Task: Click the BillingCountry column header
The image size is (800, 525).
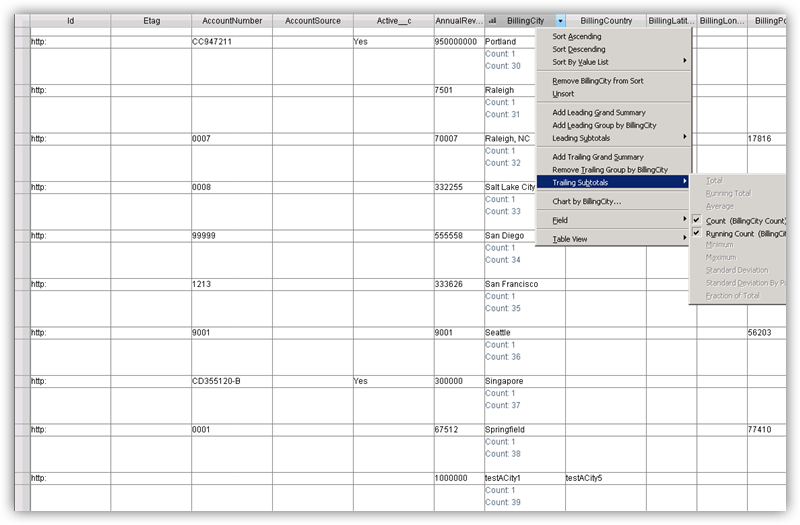Action: (x=606, y=20)
